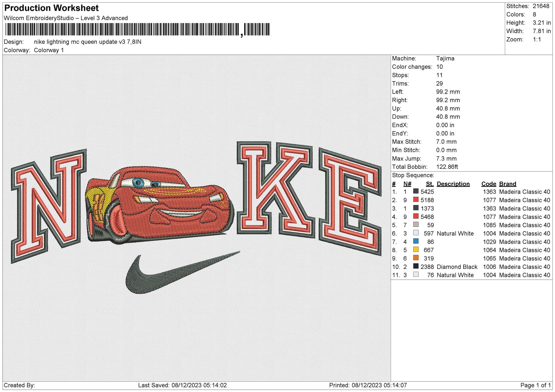Click the yellow swatch in stop row 8

point(416,249)
